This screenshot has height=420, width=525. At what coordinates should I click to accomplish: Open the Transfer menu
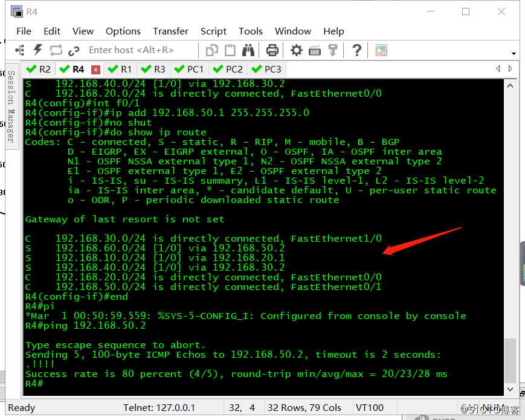(x=170, y=31)
